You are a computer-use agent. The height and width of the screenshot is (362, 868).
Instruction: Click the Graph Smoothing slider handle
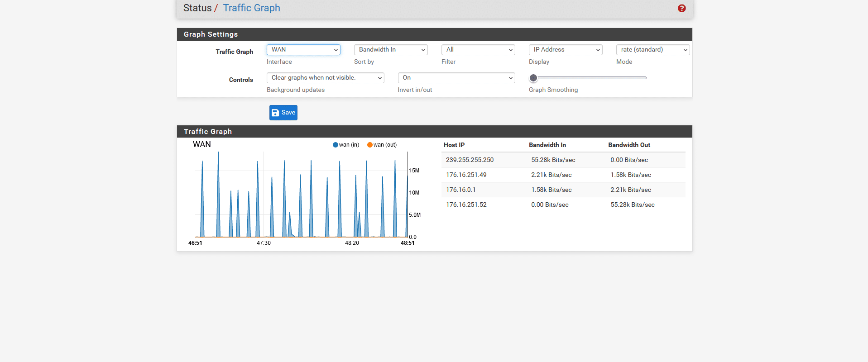pos(533,78)
